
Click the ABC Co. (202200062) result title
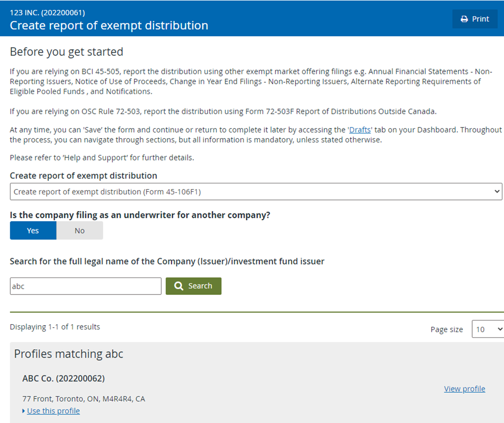point(64,378)
